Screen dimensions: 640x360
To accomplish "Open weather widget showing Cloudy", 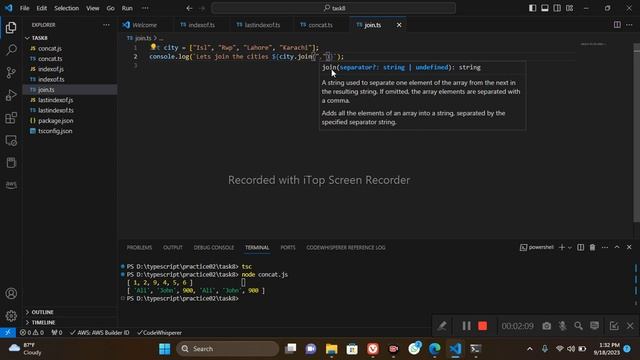I will pos(26,349).
